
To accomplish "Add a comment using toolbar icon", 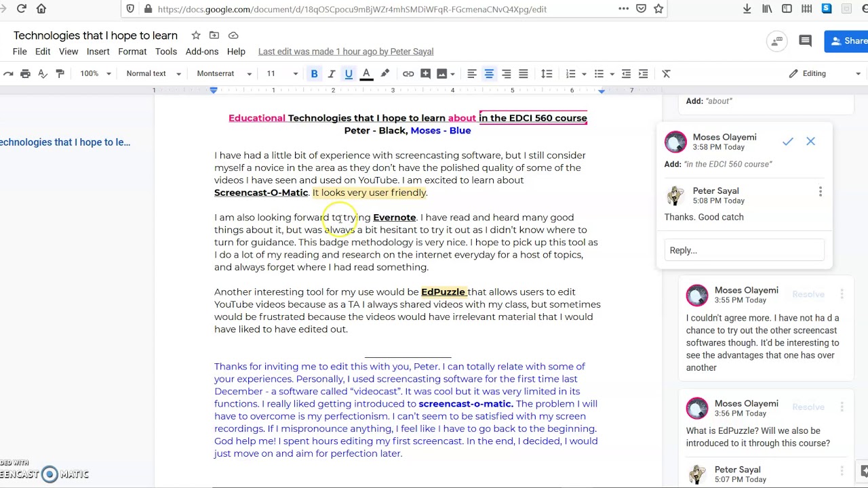I will tap(425, 73).
